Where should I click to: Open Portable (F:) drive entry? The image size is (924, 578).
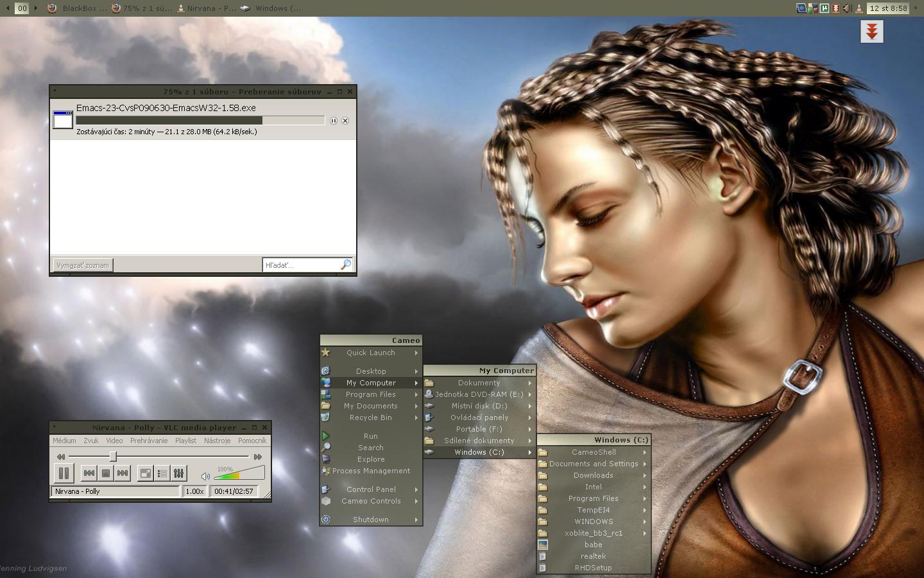pos(479,429)
